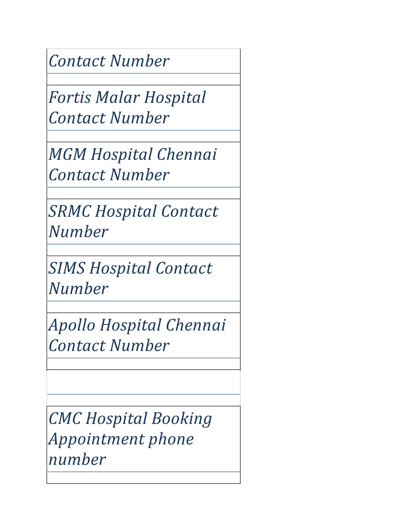The height and width of the screenshot is (532, 411).
Task: Follow the SIMS Hospital Contact Number link
Action: point(130,278)
